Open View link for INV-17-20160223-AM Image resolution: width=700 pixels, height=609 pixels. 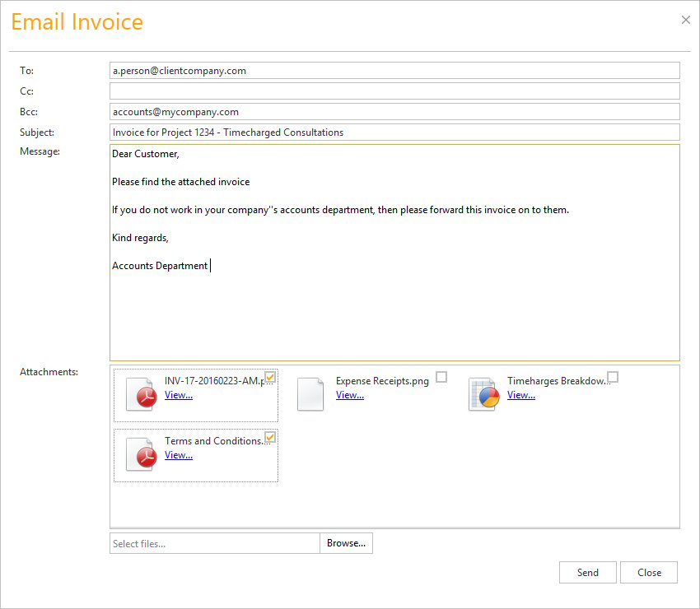pos(179,395)
